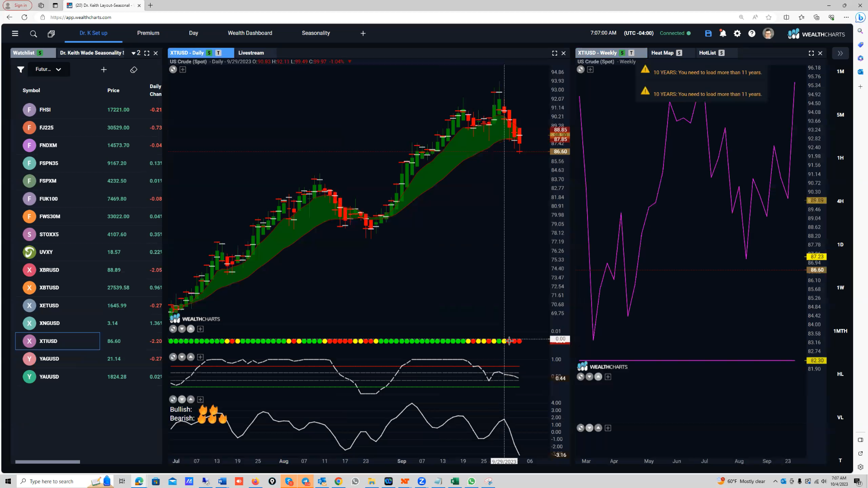Add a new layout tab

tap(363, 33)
